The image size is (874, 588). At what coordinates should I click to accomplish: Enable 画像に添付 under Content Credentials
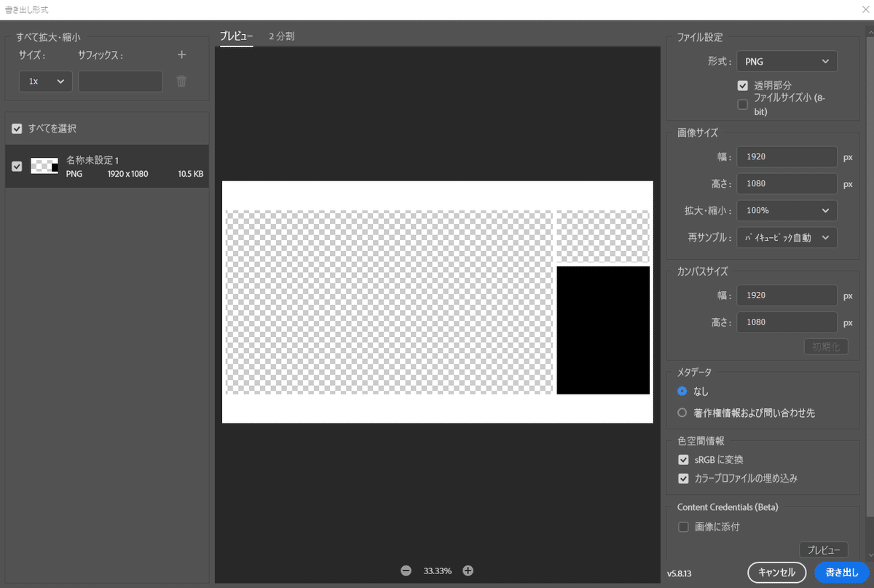tap(683, 526)
